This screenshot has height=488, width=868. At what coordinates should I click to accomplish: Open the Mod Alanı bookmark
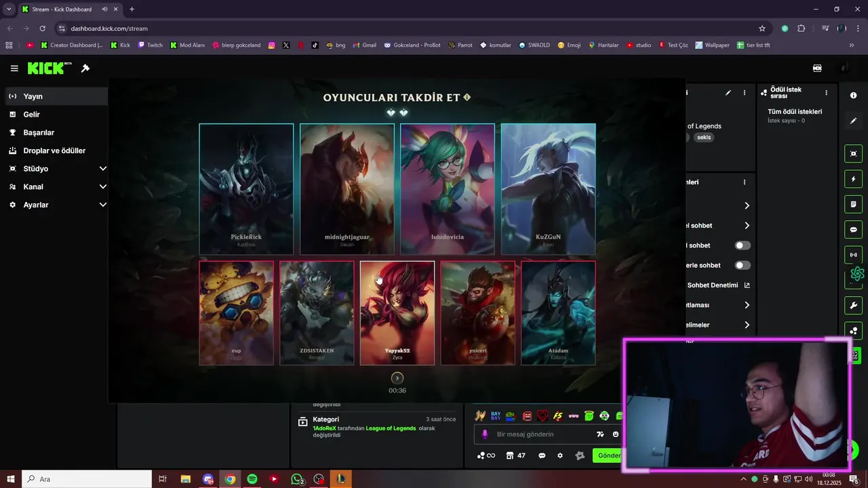point(187,45)
